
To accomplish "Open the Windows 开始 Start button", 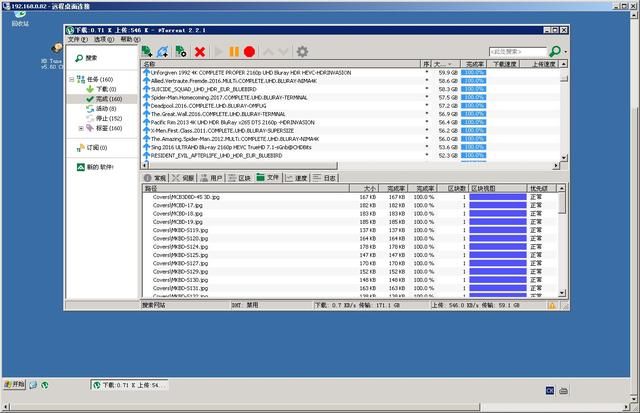I will point(14,384).
